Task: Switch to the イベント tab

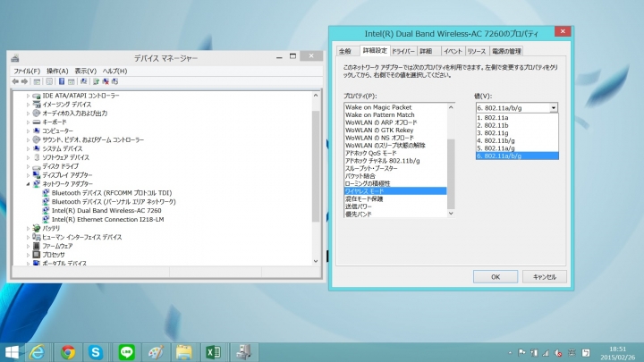Action: (453, 51)
